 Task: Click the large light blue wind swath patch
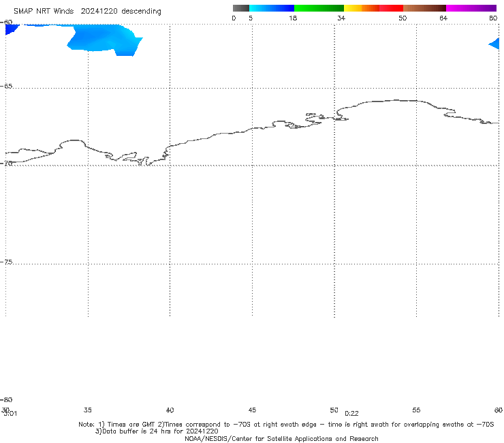click(104, 40)
